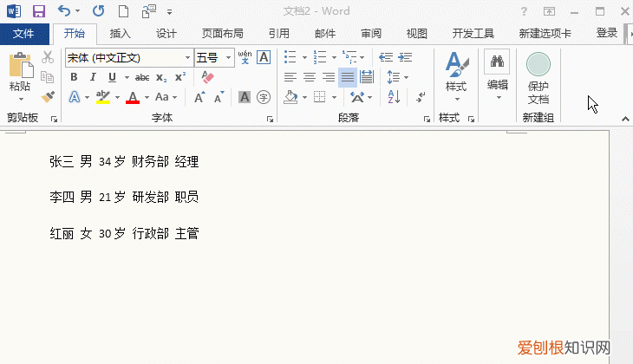The image size is (633, 364).
Task: Open phonetic guide wén icon
Action: coord(245,57)
